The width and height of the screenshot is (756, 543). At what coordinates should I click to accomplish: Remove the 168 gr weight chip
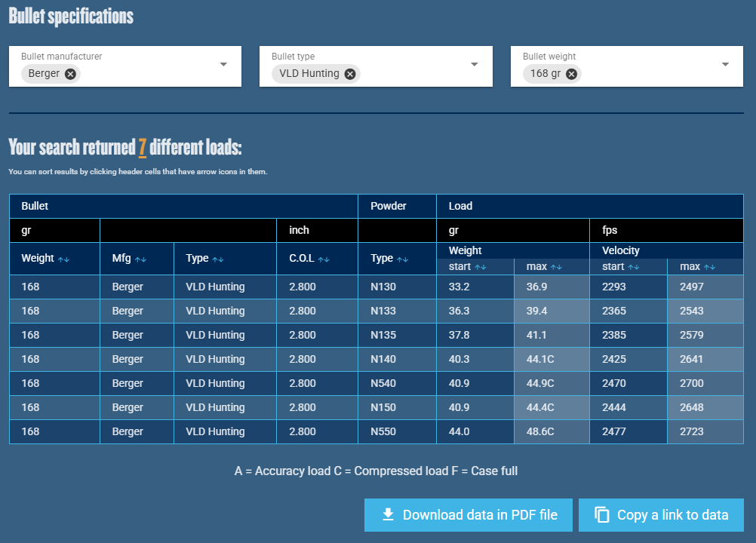coord(571,74)
